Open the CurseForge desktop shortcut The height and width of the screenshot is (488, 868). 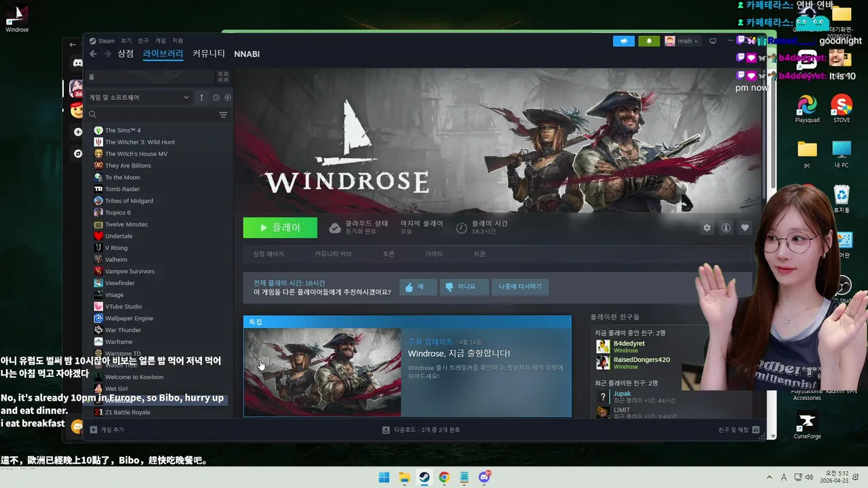[807, 425]
